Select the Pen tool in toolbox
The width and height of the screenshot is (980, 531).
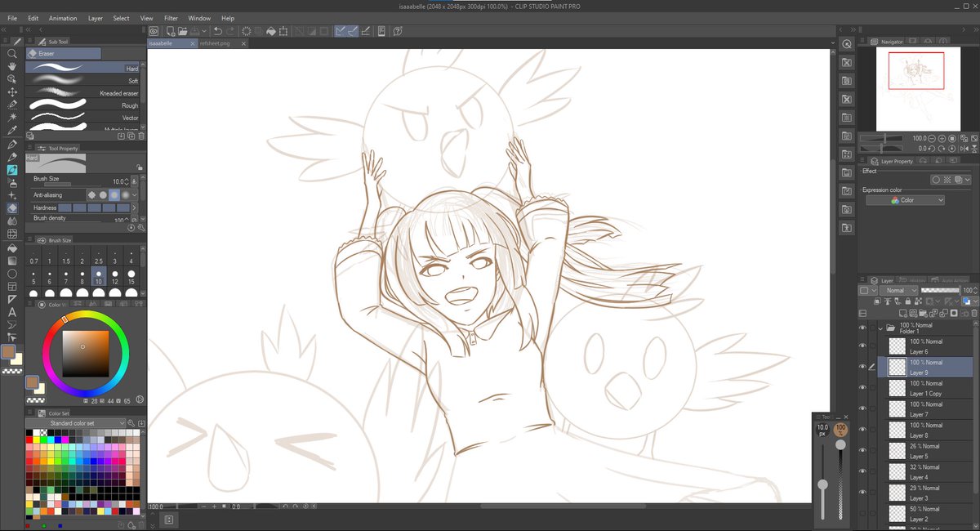coord(12,144)
